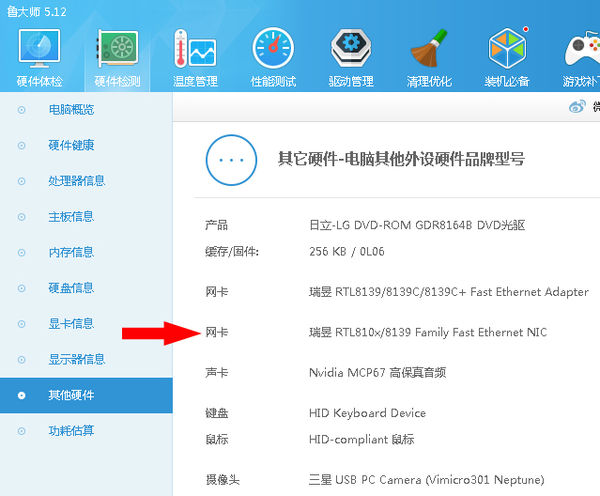Click the 内存信息 bullet radio marker
This screenshot has height=496, width=600.
[21, 253]
